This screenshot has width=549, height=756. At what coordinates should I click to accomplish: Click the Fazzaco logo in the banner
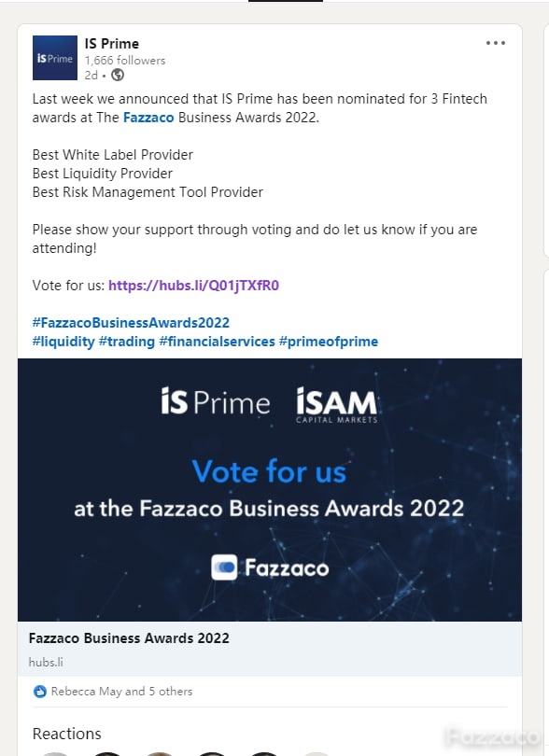click(x=270, y=567)
